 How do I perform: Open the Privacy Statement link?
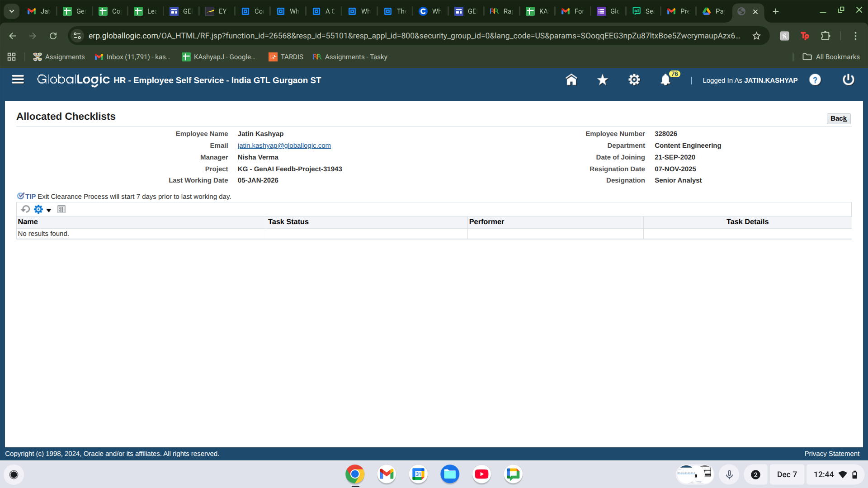coord(831,454)
